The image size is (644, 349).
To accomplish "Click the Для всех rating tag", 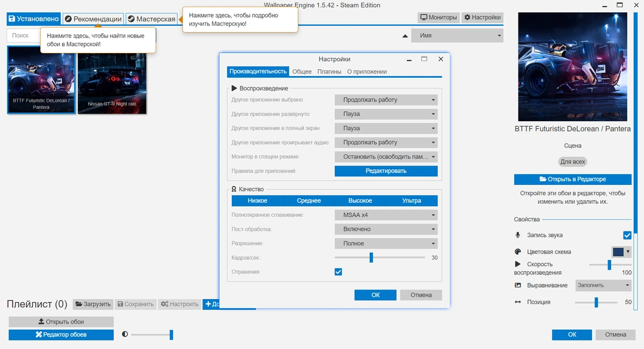I will [x=573, y=161].
